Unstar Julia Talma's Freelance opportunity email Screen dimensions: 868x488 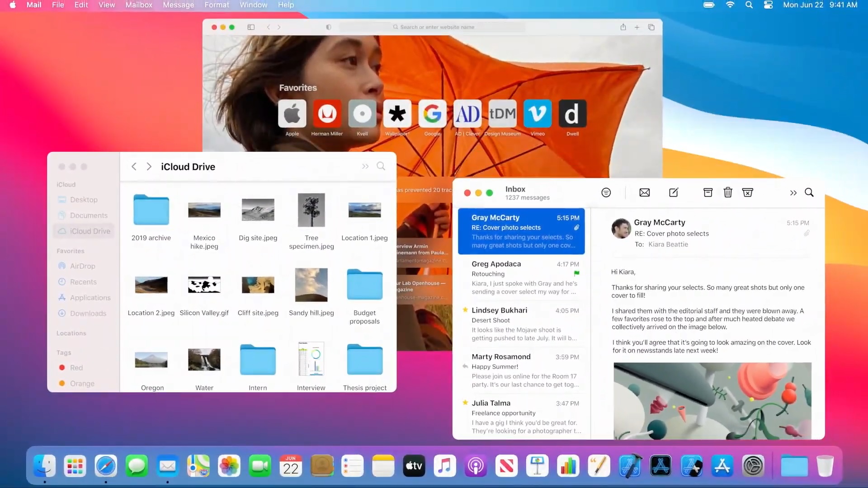(466, 403)
